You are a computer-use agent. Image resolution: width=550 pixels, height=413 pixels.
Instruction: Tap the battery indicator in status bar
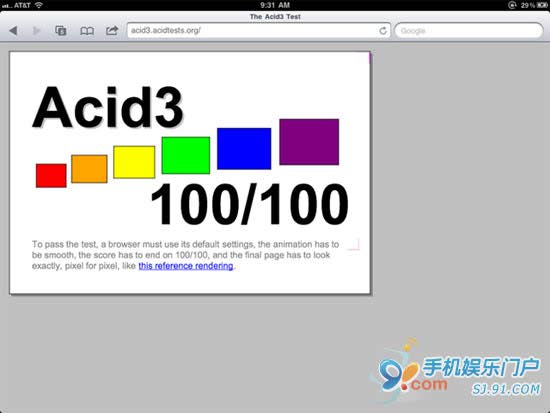point(541,5)
